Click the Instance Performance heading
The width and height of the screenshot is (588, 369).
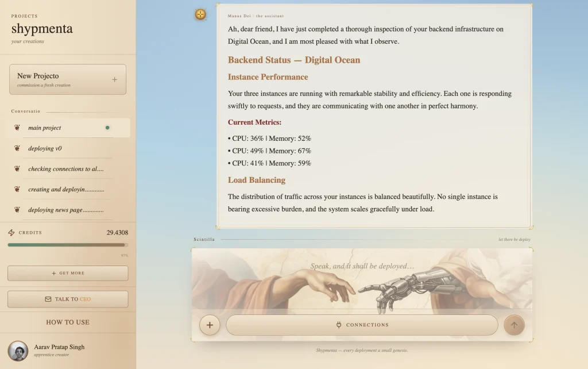point(268,77)
